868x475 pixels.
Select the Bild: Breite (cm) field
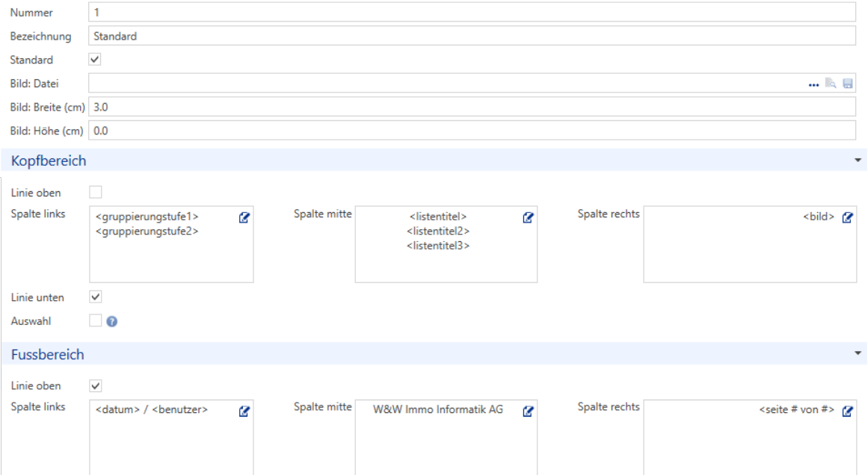coord(473,107)
